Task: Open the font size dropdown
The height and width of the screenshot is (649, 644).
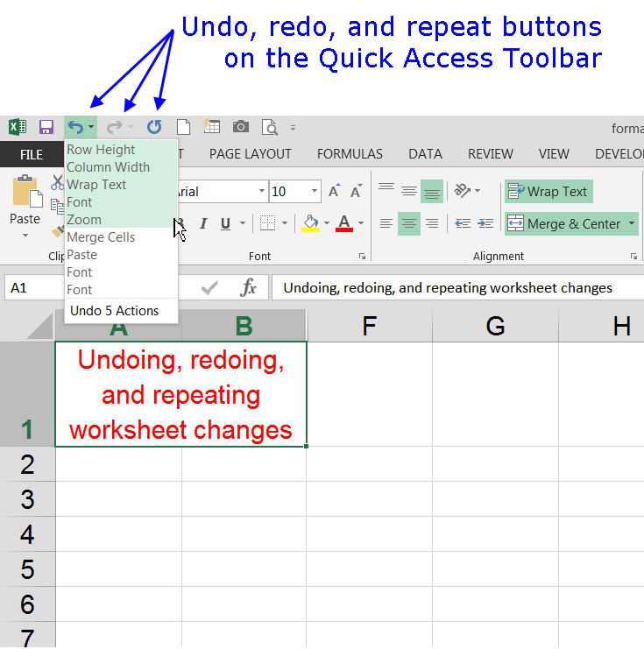Action: pyautogui.click(x=315, y=191)
